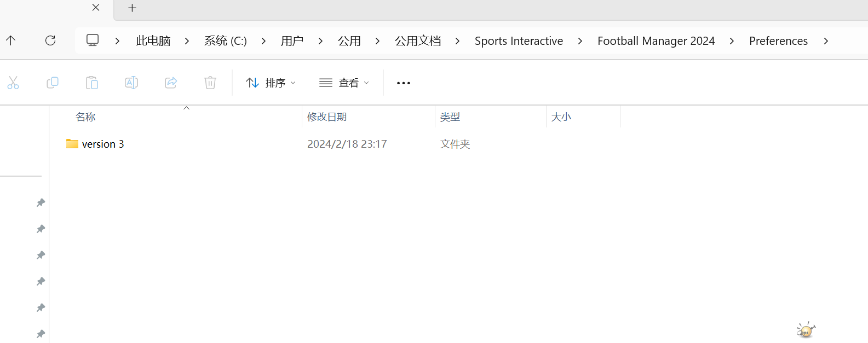Go up one folder level
This screenshot has height=343, width=868.
click(11, 40)
